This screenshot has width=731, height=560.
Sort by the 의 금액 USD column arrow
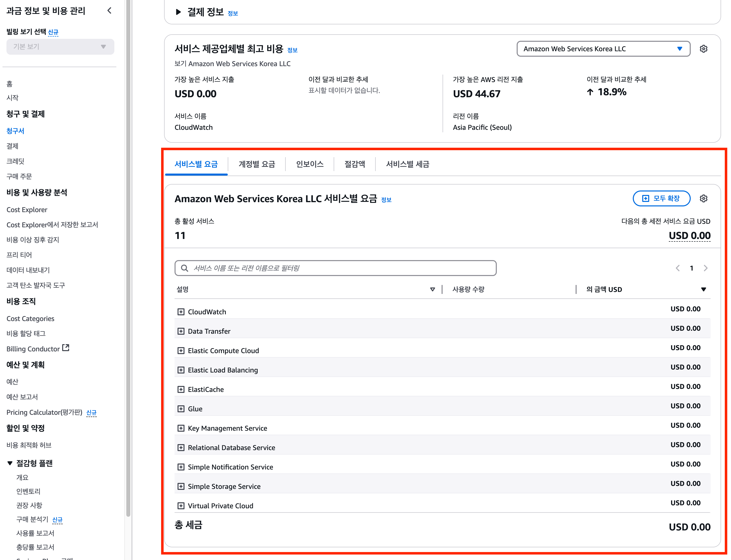703,289
